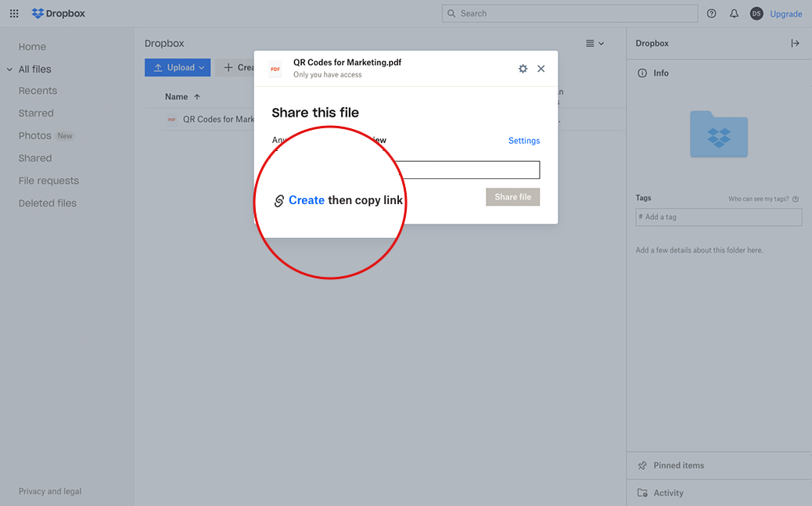Open Deleted files in sidebar
This screenshot has height=506, width=812.
click(48, 203)
